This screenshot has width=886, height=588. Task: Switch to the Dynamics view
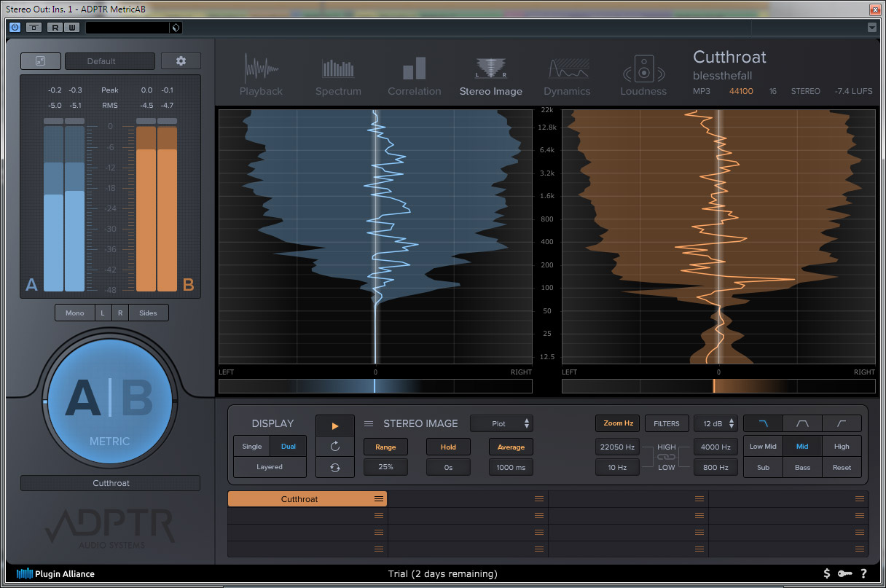(x=567, y=76)
